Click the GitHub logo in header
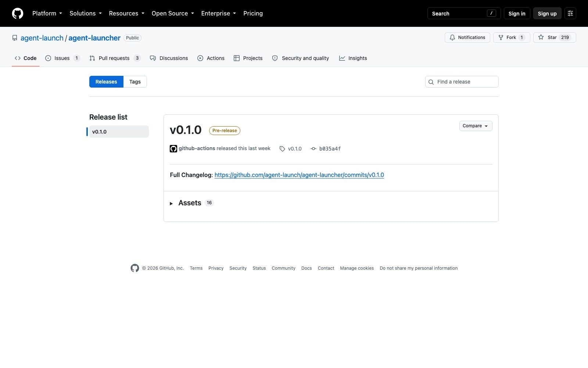Screen dimensions: 588x368 coord(18,13)
